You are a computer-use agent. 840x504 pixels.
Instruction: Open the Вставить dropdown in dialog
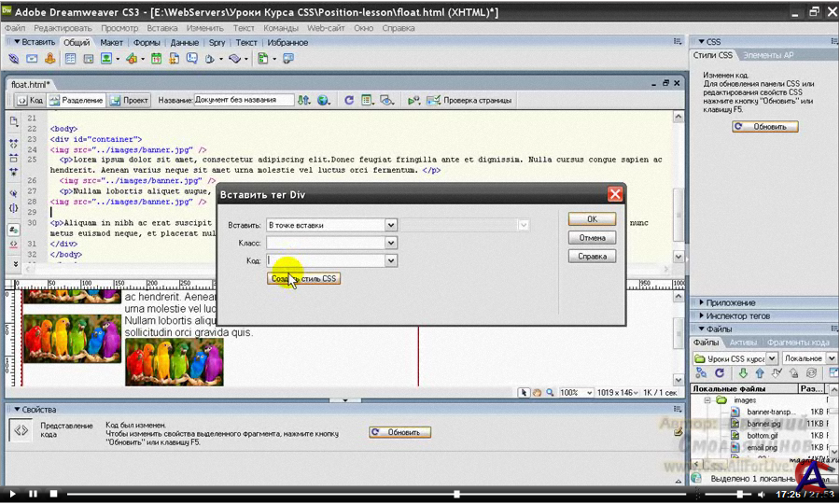tap(391, 225)
